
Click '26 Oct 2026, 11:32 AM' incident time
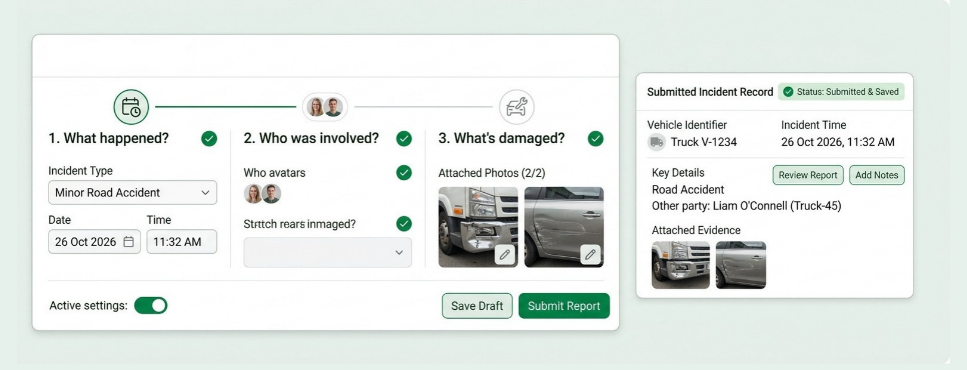[837, 142]
